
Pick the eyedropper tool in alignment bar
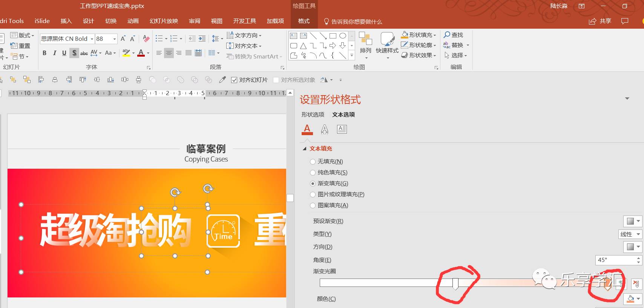(x=222, y=80)
